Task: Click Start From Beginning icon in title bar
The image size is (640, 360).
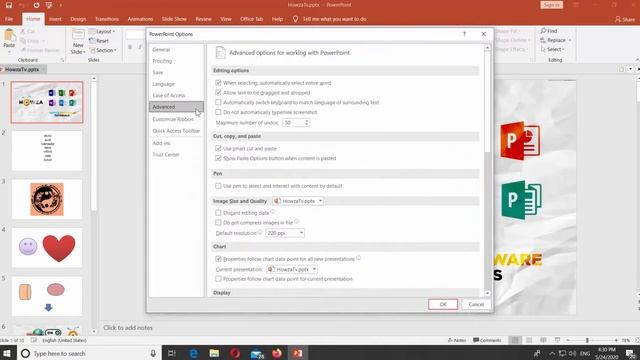Action: [49, 5]
